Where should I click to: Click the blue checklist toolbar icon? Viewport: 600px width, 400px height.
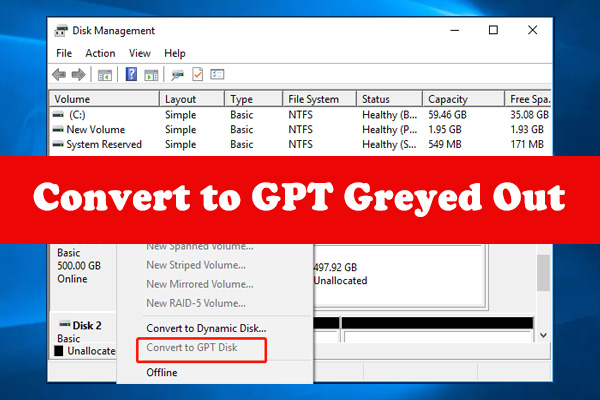click(x=217, y=74)
